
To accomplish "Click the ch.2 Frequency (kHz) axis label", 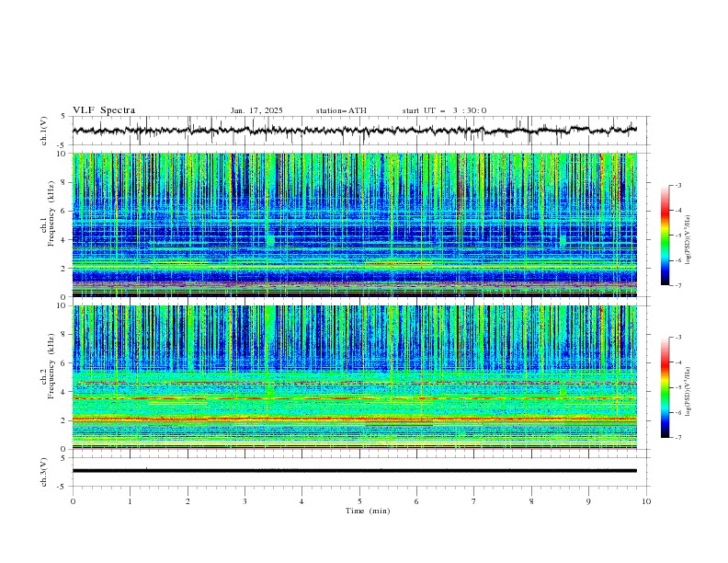I will 48,366.
